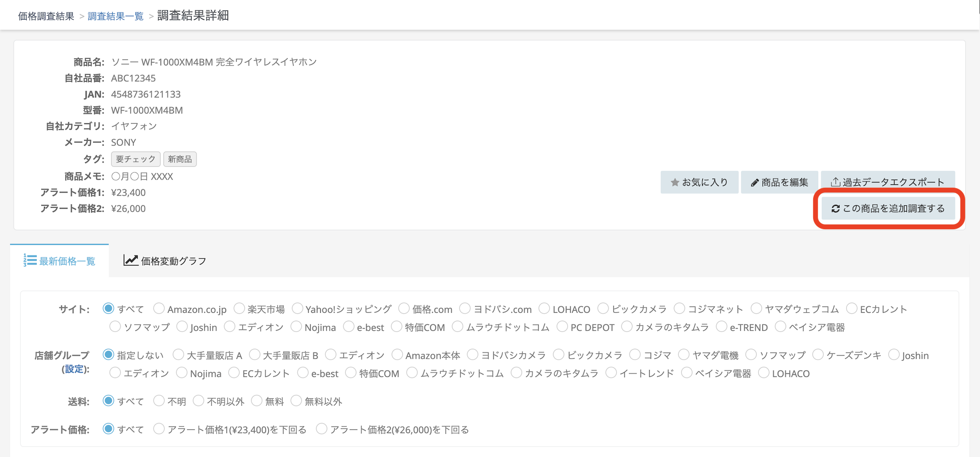This screenshot has width=980, height=457.
Task: Click the 新商品 tag
Action: tap(180, 159)
